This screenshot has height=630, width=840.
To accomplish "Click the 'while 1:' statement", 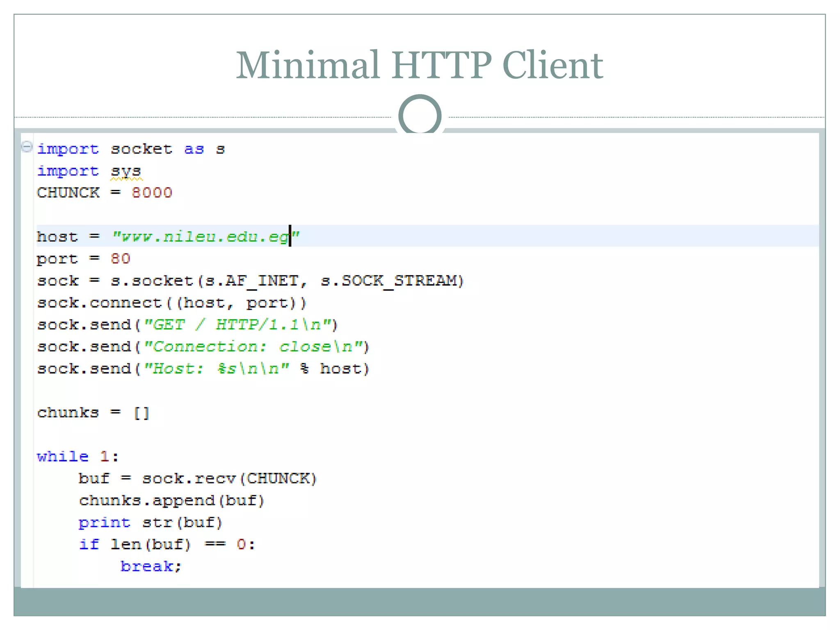I will (x=78, y=457).
